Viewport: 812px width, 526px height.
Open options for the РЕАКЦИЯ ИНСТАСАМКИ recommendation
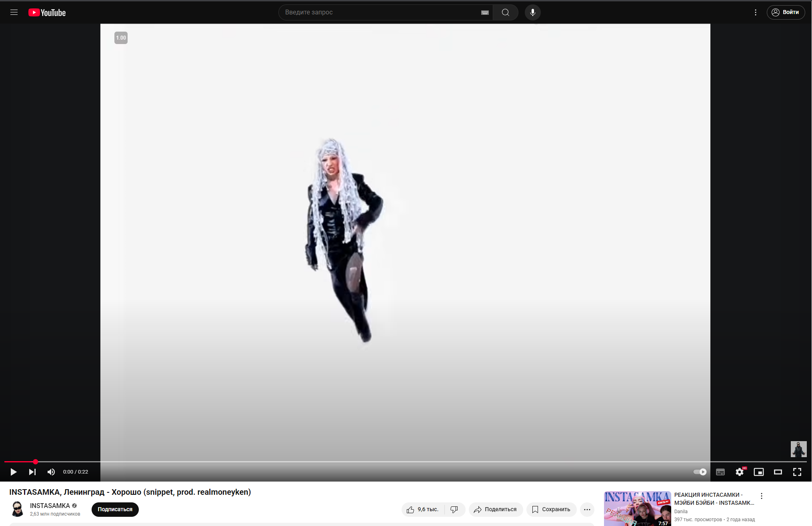762,496
